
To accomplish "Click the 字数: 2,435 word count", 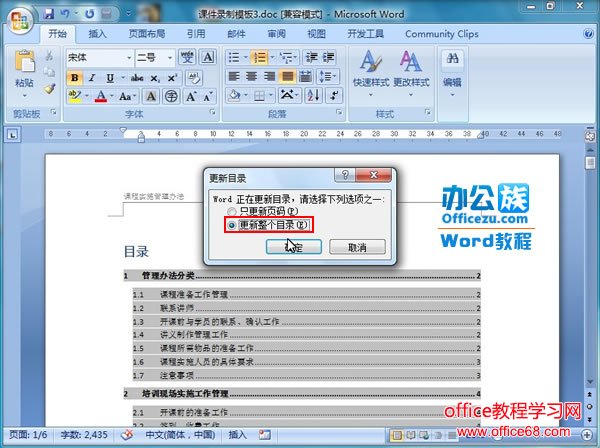I will (84, 435).
